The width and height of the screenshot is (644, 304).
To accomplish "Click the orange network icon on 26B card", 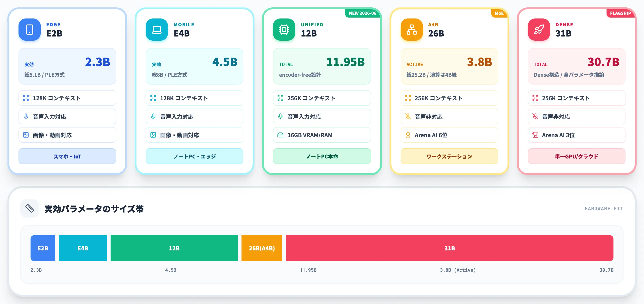I will [x=412, y=29].
